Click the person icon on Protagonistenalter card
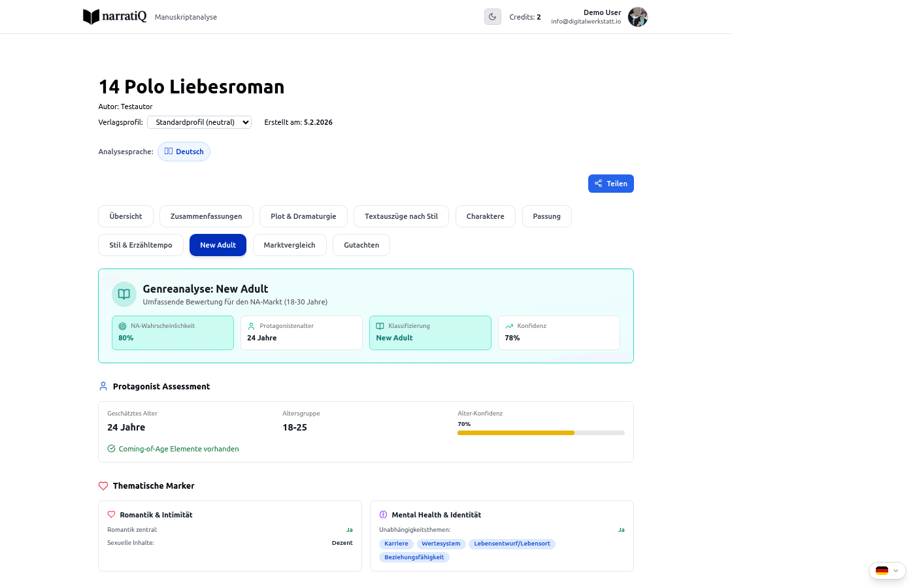 click(250, 325)
